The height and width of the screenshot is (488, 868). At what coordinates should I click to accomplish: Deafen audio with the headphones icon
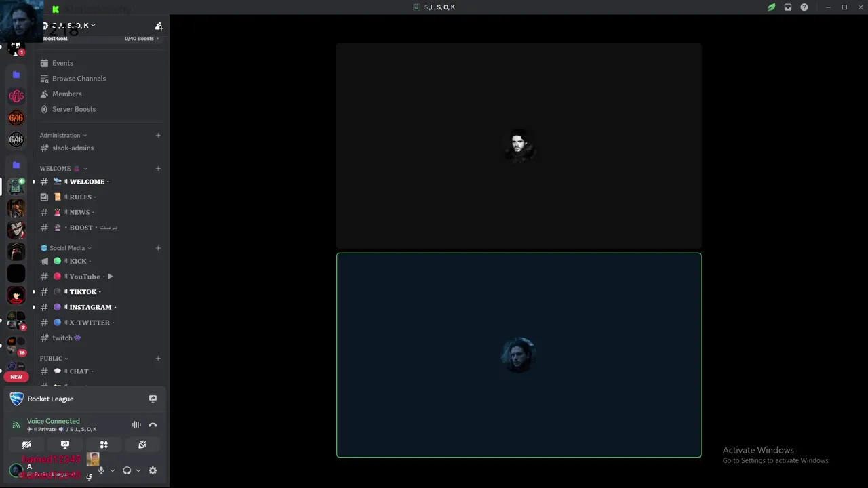point(127,470)
